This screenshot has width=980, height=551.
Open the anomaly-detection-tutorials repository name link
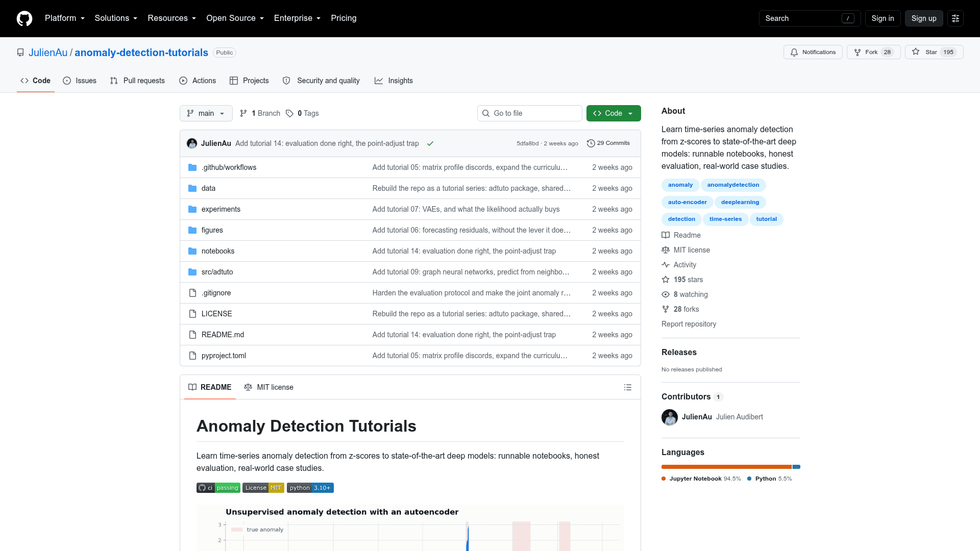click(141, 53)
